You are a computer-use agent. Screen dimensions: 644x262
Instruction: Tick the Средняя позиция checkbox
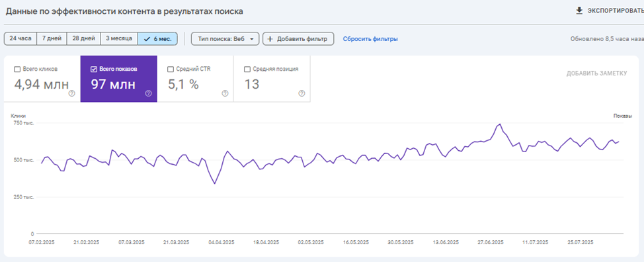[247, 69]
